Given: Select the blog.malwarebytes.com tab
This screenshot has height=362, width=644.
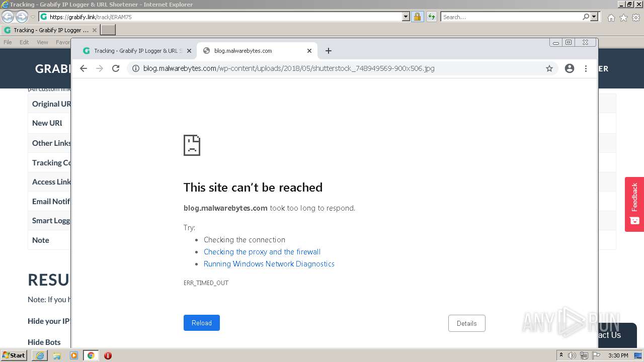Looking at the screenshot, I should pyautogui.click(x=257, y=51).
